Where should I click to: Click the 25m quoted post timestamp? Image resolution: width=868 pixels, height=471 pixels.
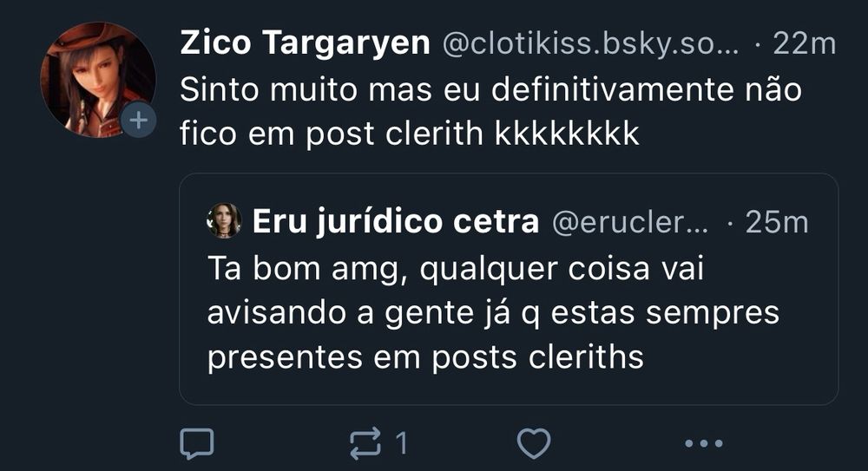pos(777,223)
